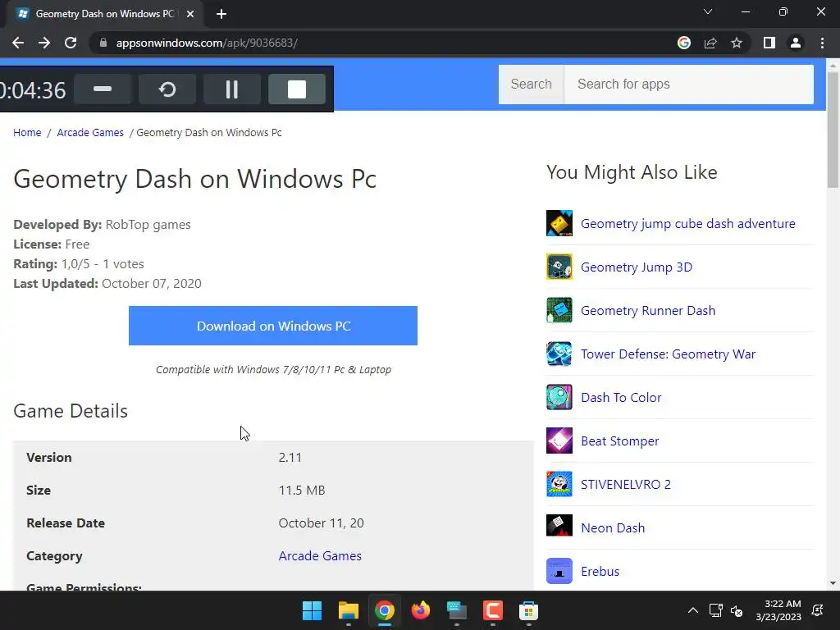The width and height of the screenshot is (840, 630).
Task: Show hidden system tray icons
Action: 692,610
